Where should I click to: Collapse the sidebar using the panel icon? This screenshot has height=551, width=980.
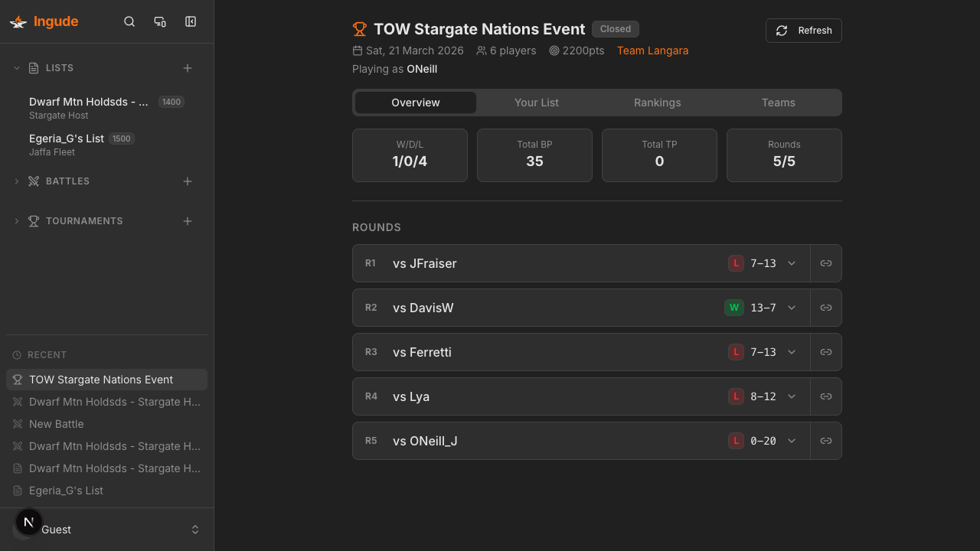[190, 21]
